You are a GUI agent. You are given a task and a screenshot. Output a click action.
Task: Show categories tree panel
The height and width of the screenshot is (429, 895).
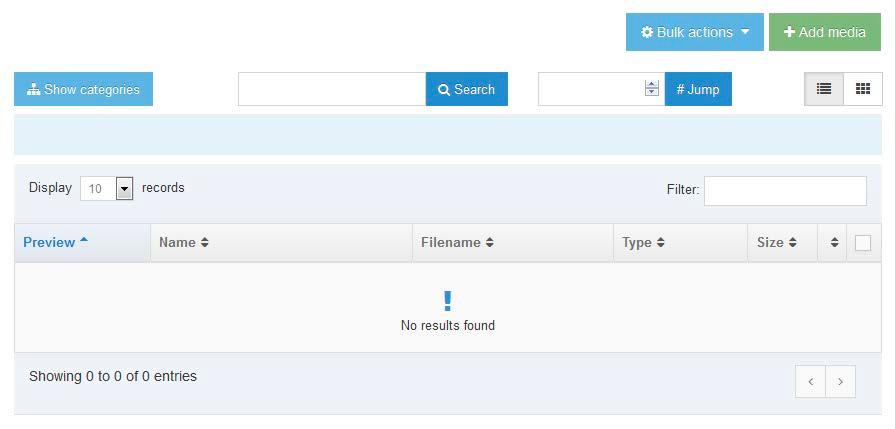tap(83, 89)
